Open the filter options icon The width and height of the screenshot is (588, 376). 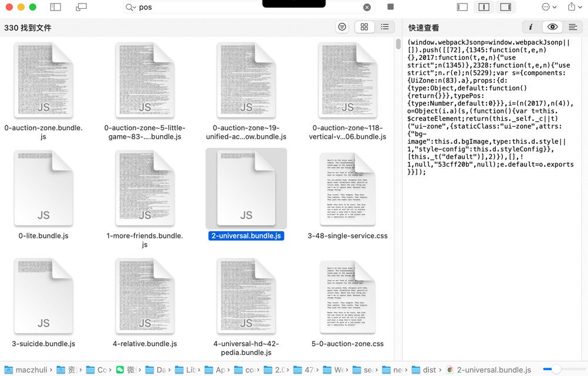click(342, 26)
